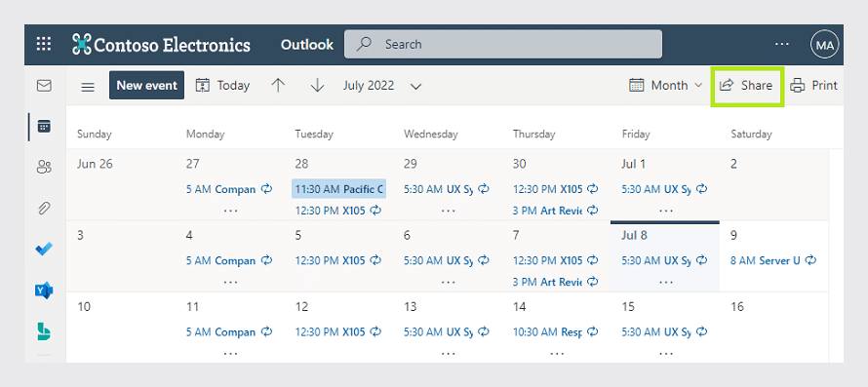The image size is (868, 387).
Task: Open June 29 5:30 AM UX event
Action: (447, 189)
